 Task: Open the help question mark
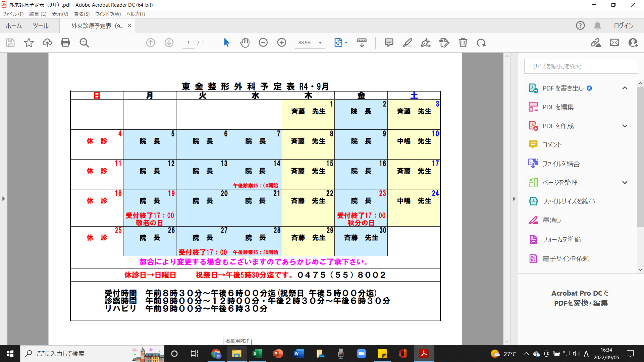[580, 25]
